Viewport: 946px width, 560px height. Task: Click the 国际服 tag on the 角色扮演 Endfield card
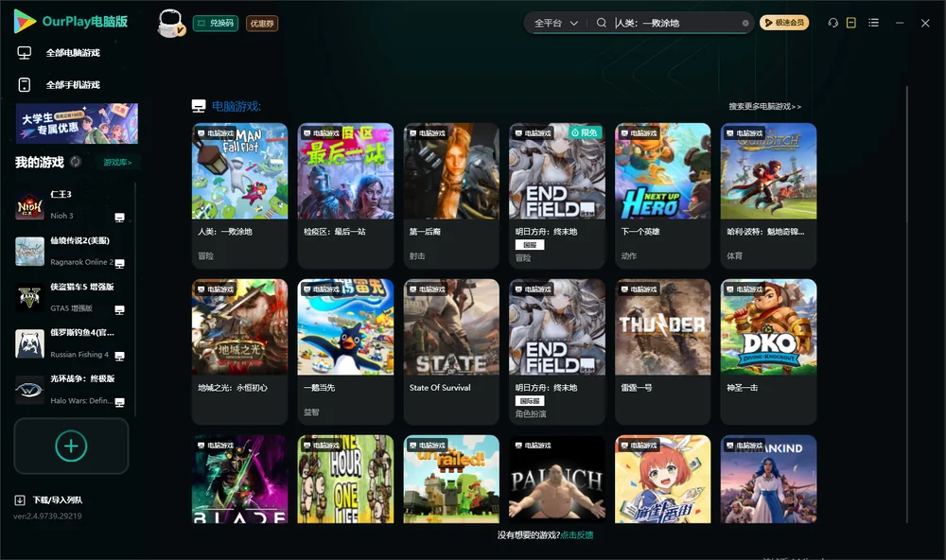tap(530, 401)
